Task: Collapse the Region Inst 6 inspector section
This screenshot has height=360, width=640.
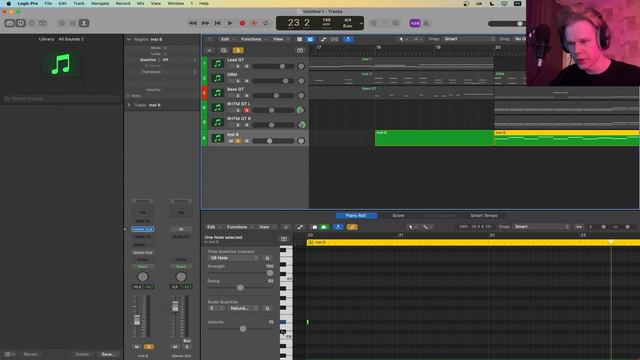Action: (129, 39)
